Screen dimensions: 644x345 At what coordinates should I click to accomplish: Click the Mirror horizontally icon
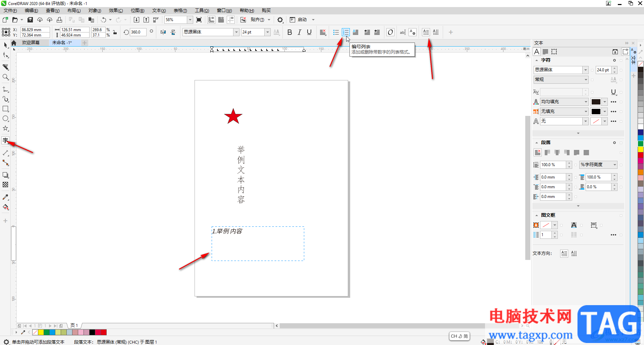(x=163, y=32)
